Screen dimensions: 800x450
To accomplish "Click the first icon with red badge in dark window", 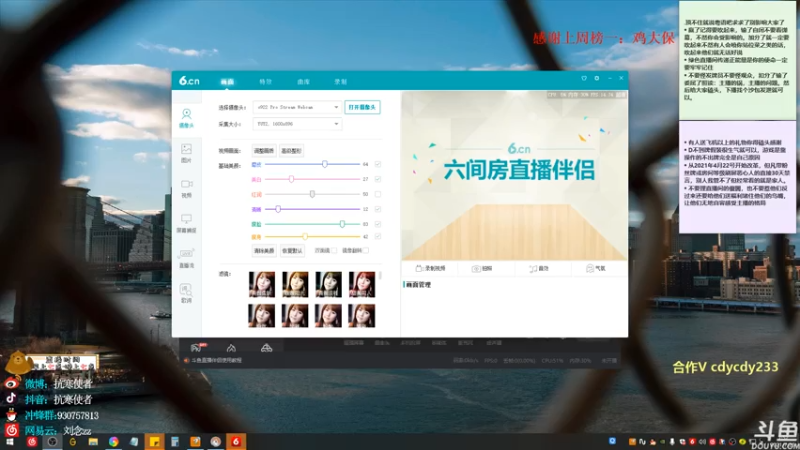I will click(x=197, y=348).
